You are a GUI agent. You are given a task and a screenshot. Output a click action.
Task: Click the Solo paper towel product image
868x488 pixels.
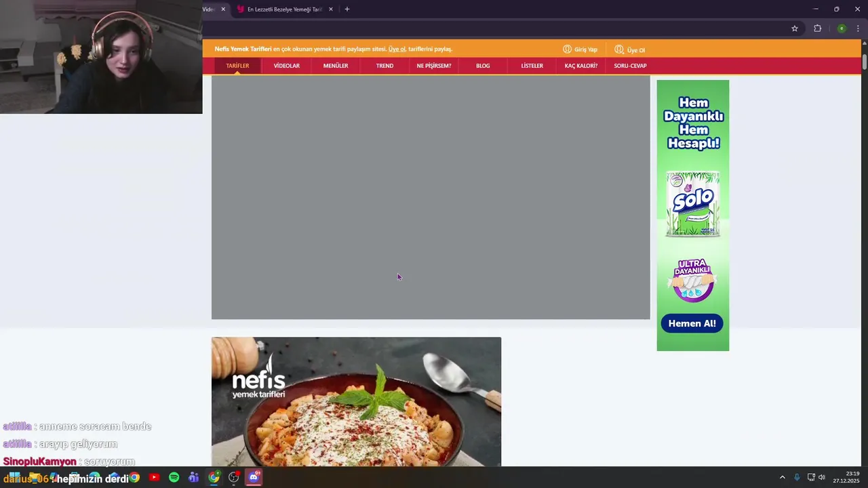(692, 204)
